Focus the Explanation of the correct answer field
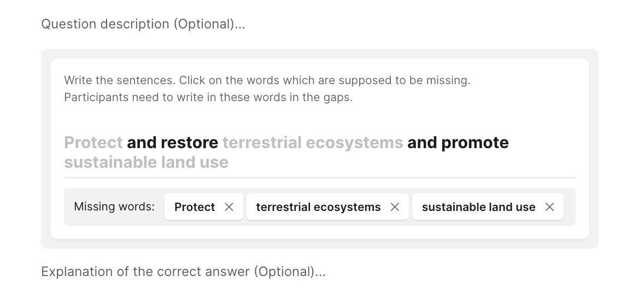 [x=183, y=272]
